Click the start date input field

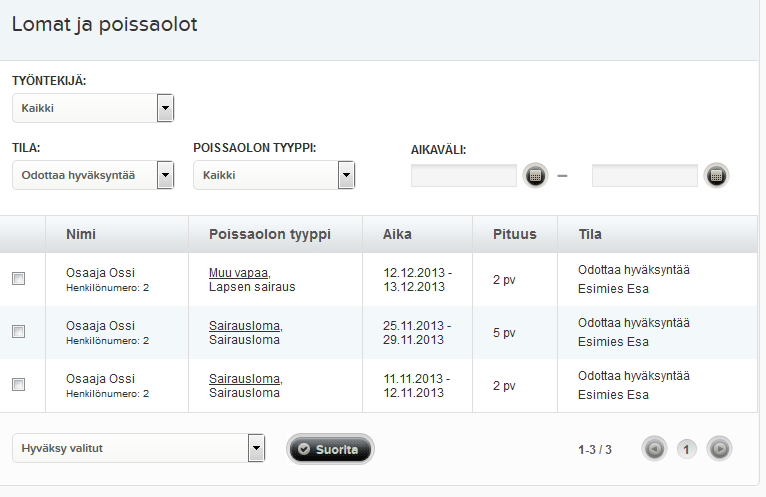(463, 176)
